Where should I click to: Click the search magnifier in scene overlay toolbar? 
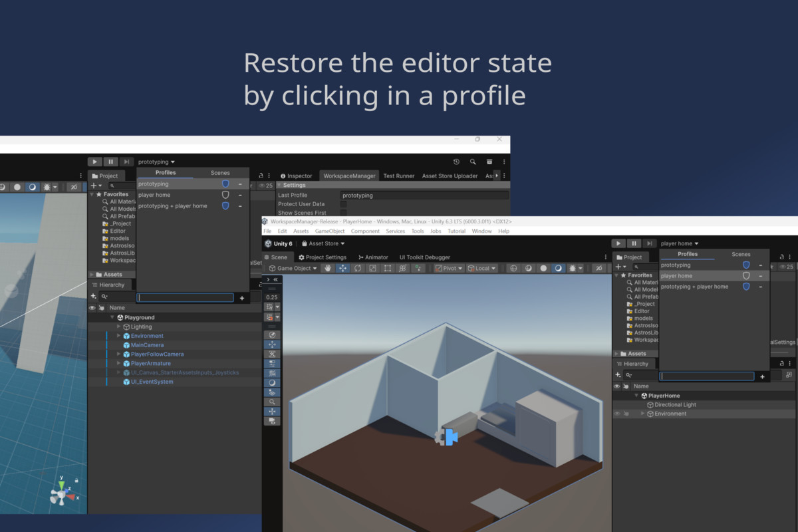click(x=272, y=402)
